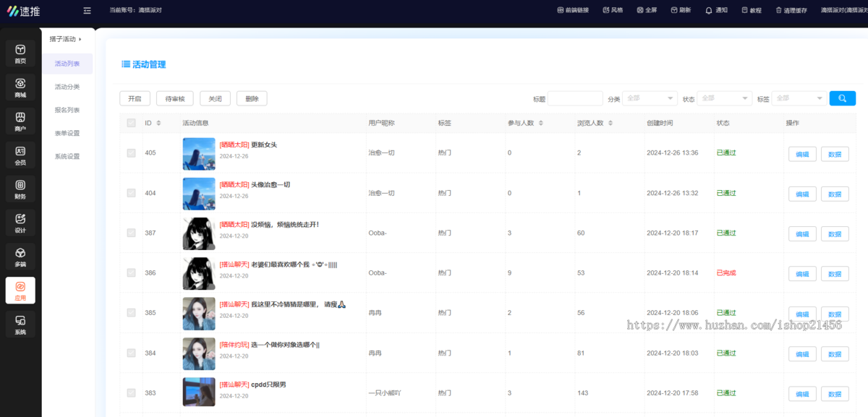Switch to 全屏 fullscreen in header

click(x=647, y=10)
